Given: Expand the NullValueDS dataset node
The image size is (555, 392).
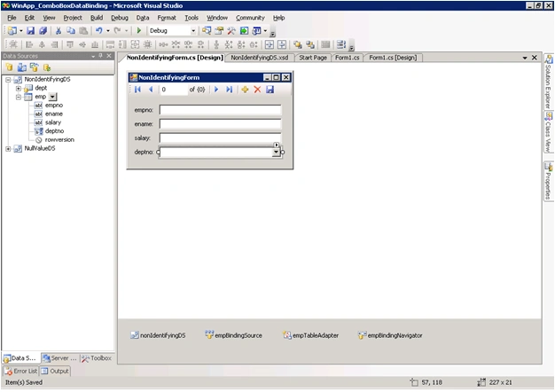Looking at the screenshot, I should point(8,149).
